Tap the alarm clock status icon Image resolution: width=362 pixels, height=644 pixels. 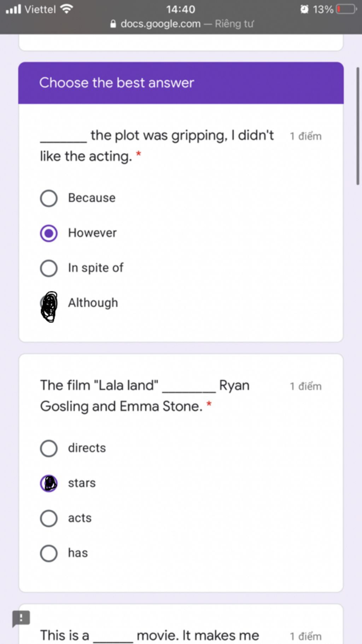[x=304, y=9]
